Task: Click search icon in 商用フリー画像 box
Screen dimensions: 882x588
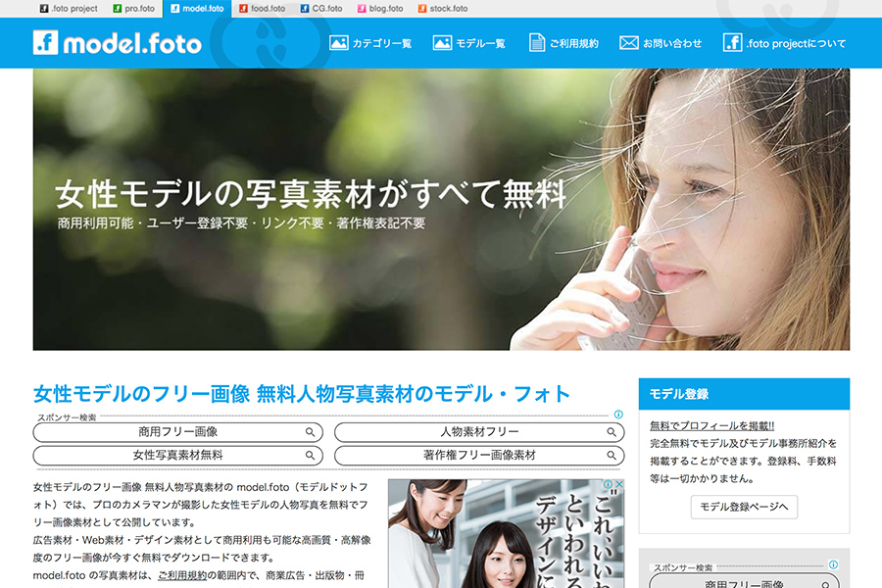Action: (x=310, y=432)
